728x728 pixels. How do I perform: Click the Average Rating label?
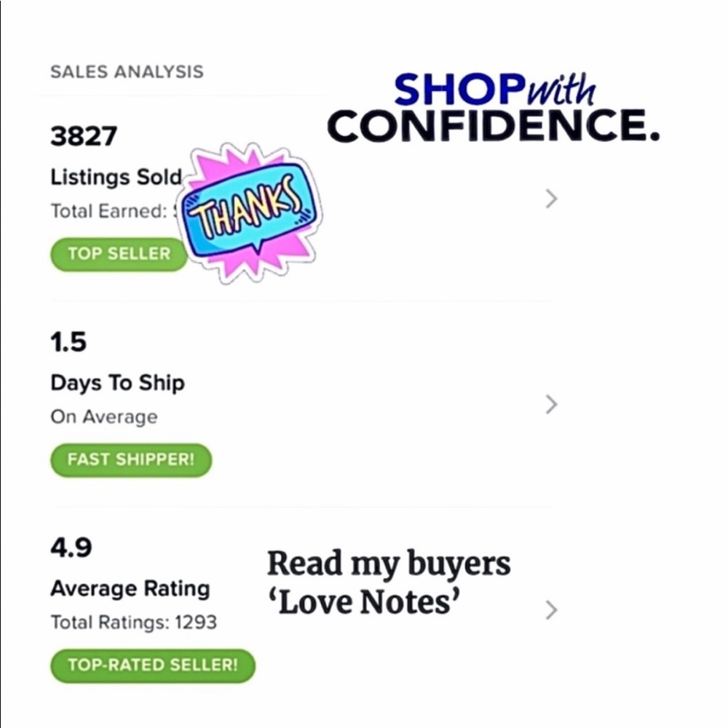coord(130,589)
